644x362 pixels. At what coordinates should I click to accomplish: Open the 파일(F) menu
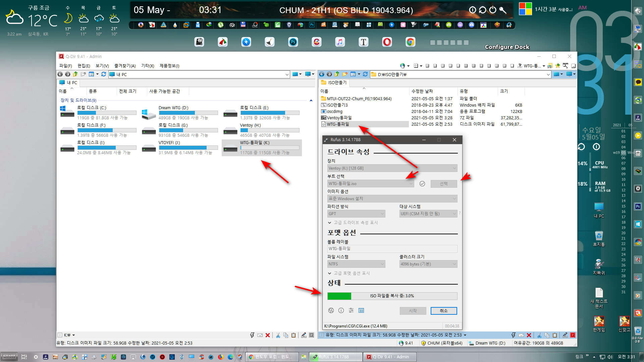[x=66, y=66]
